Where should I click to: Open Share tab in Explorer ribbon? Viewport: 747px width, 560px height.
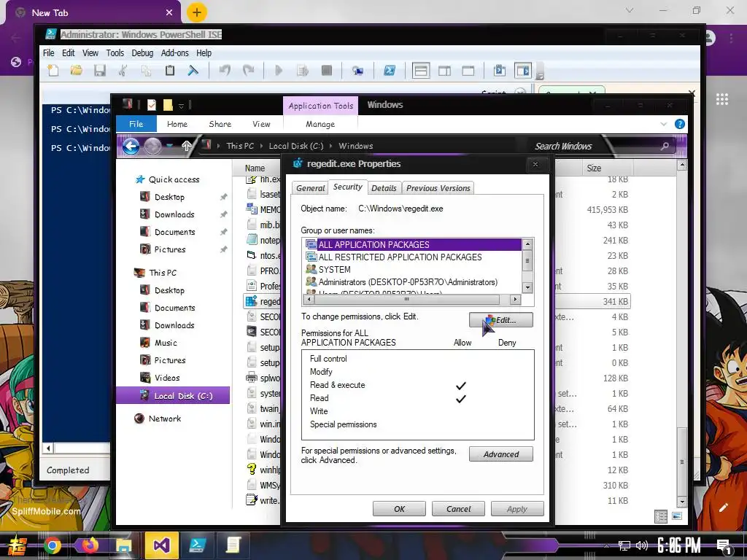(x=220, y=124)
